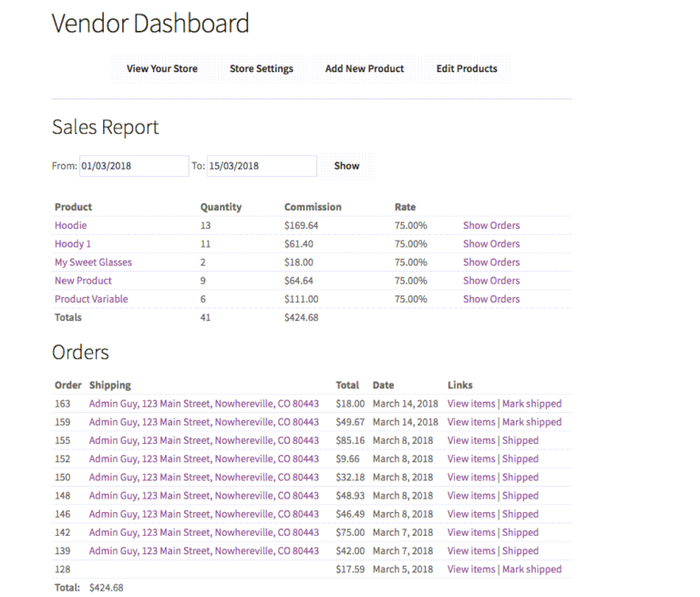Focus the From date field

click(x=134, y=166)
